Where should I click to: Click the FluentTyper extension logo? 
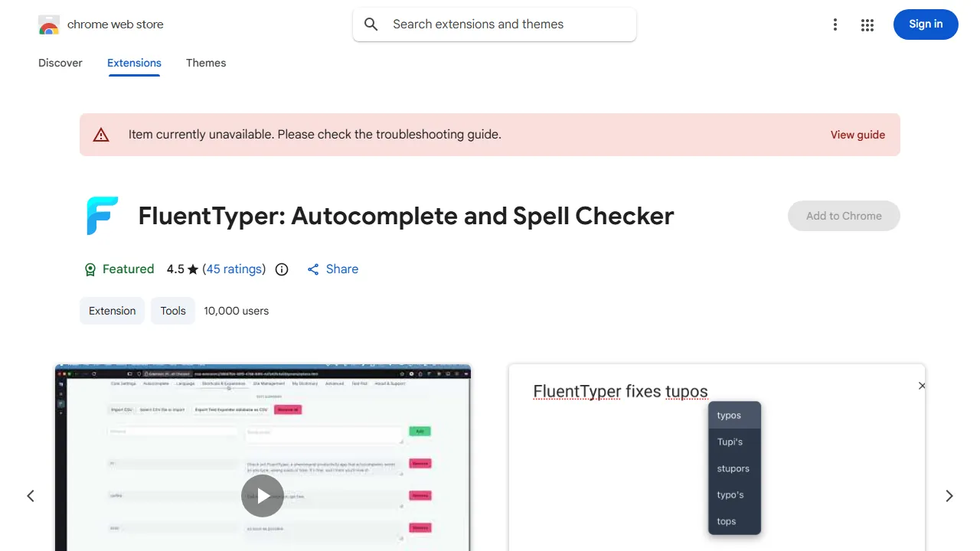(102, 216)
